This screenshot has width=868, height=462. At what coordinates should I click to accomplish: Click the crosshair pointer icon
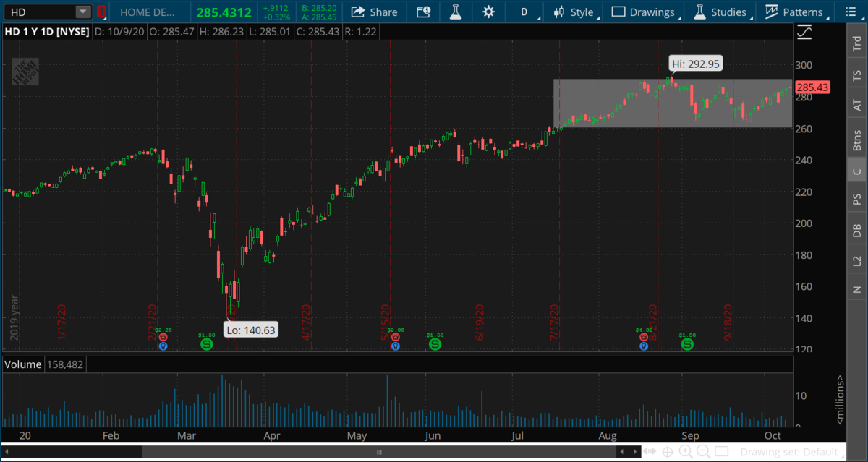click(x=668, y=452)
